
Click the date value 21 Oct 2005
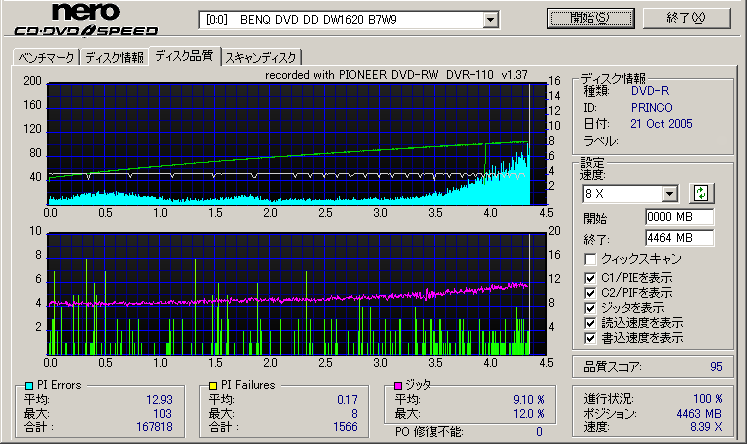(661, 124)
